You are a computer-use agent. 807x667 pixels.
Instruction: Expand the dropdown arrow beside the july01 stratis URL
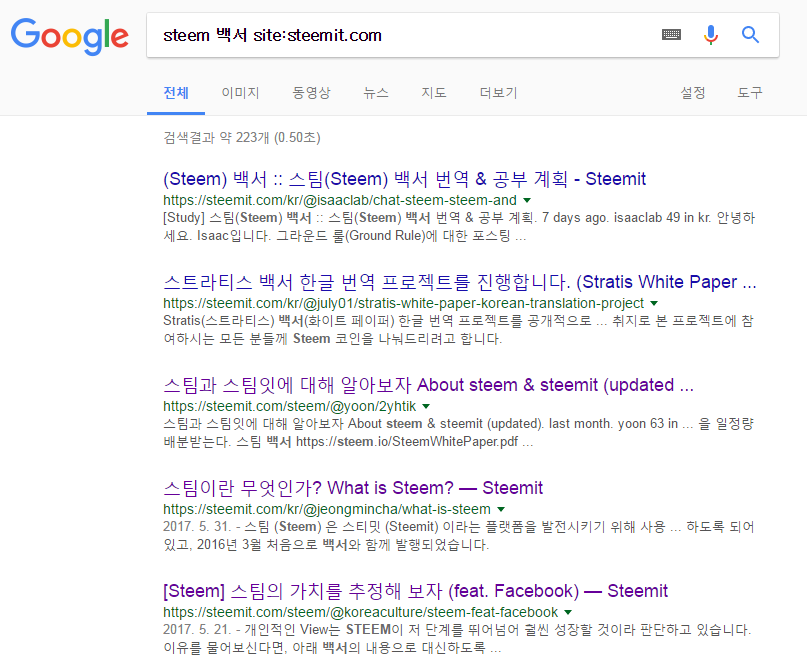pos(654,303)
